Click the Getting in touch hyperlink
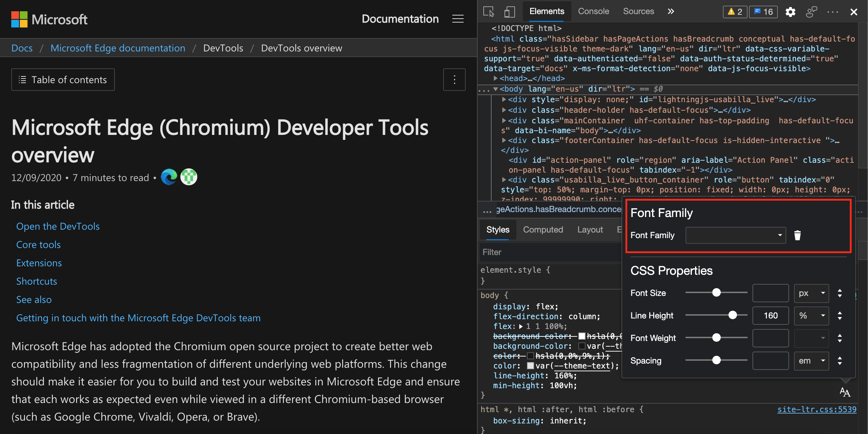Screen dimensions: 868x434 (x=139, y=318)
